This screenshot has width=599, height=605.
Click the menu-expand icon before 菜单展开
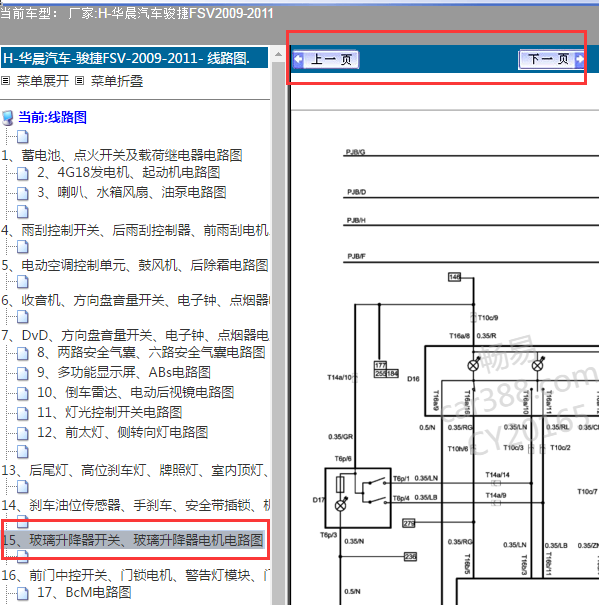click(5, 81)
